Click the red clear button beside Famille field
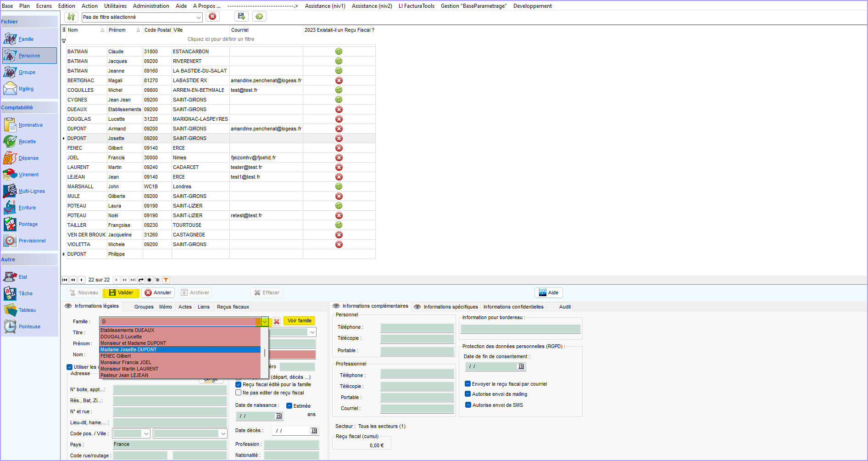Screen dimensions: 868x461 277,321
